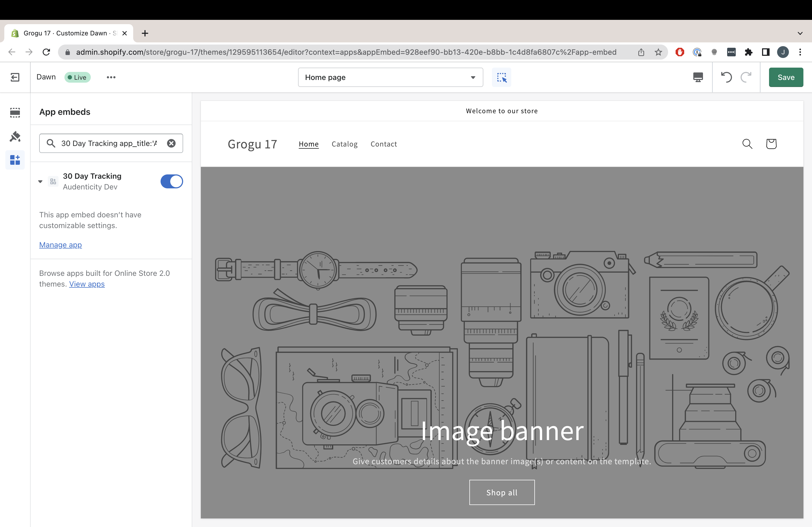
Task: Collapse the 30 Day Tracking embed
Action: tap(40, 181)
